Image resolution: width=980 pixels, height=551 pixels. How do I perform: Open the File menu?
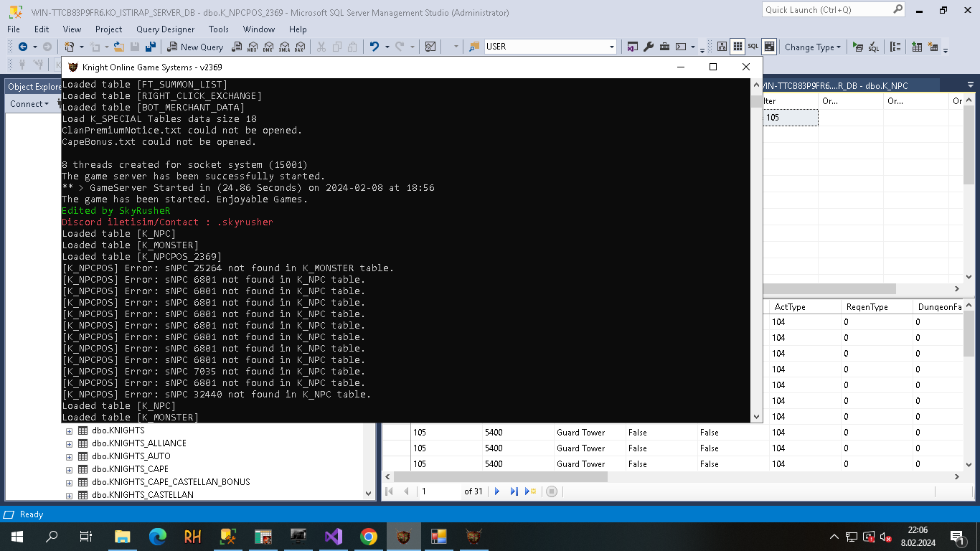pos(14,29)
